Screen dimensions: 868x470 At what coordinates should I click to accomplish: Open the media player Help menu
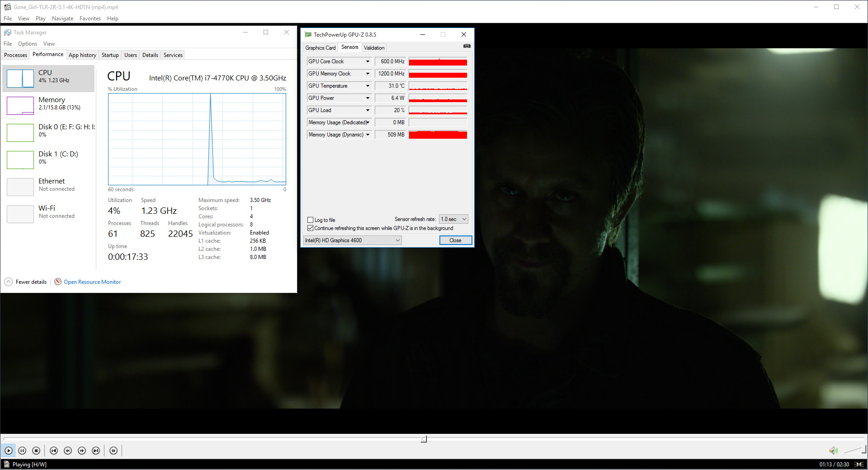pos(113,19)
